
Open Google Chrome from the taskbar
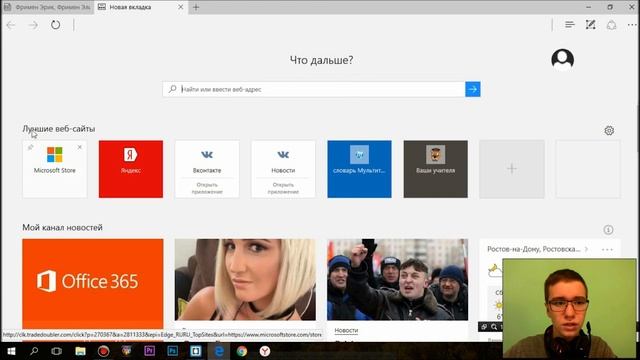coord(242,351)
